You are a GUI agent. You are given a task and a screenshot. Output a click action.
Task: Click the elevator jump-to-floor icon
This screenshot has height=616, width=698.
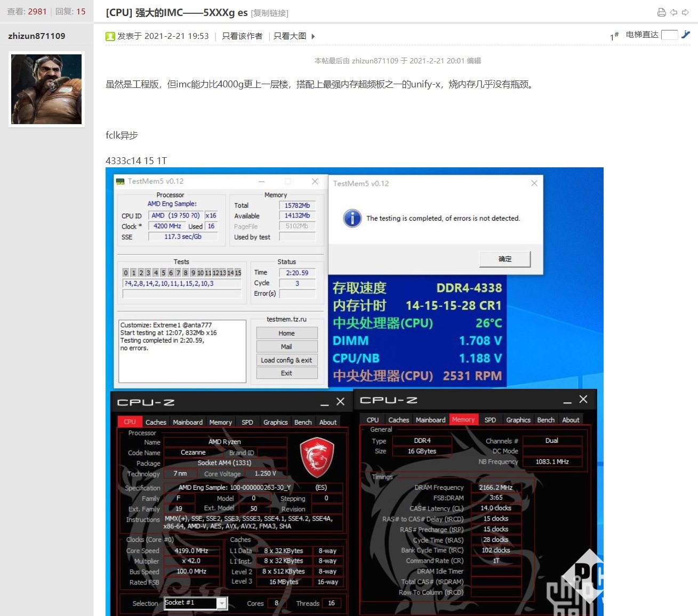pyautogui.click(x=686, y=35)
